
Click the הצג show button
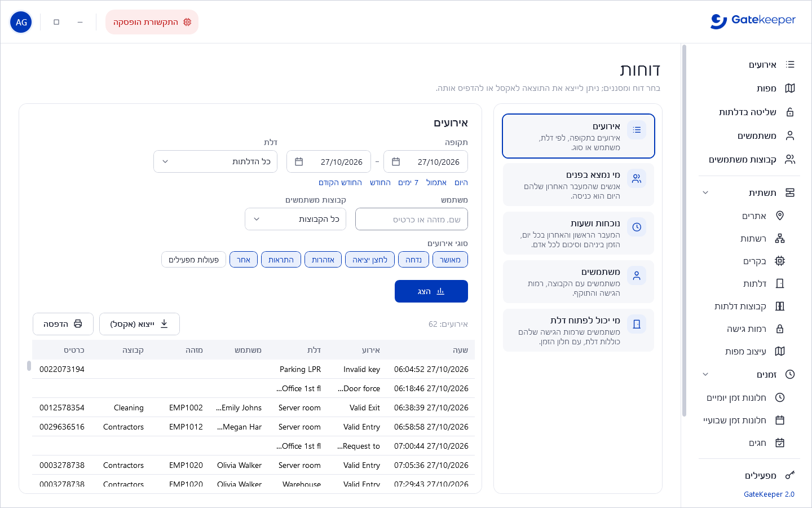(x=431, y=291)
